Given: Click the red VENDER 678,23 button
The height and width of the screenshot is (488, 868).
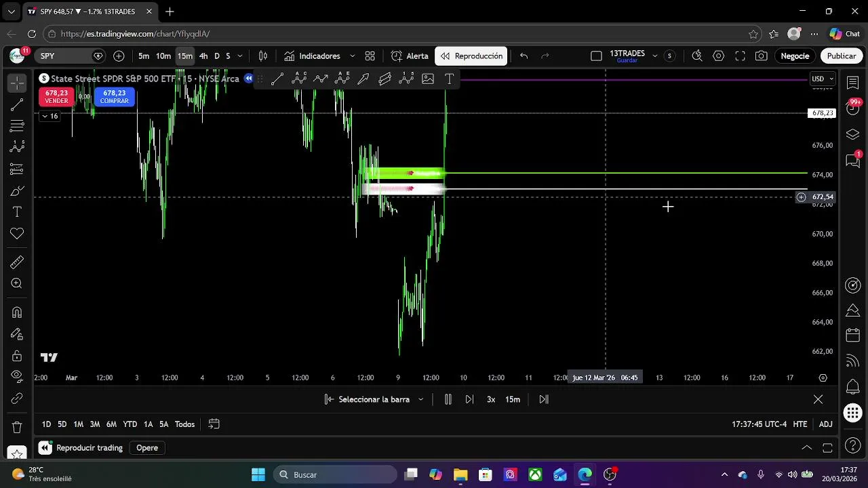Looking at the screenshot, I should click(x=56, y=97).
